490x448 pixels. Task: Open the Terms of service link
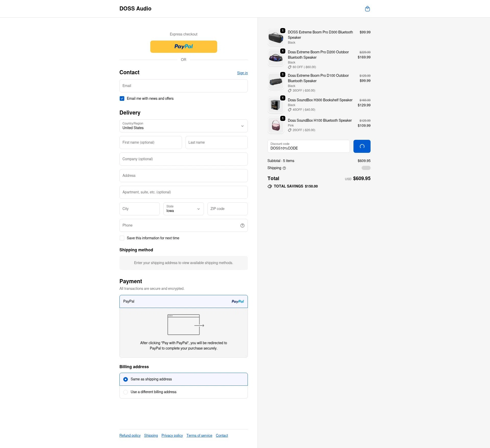coord(199,435)
